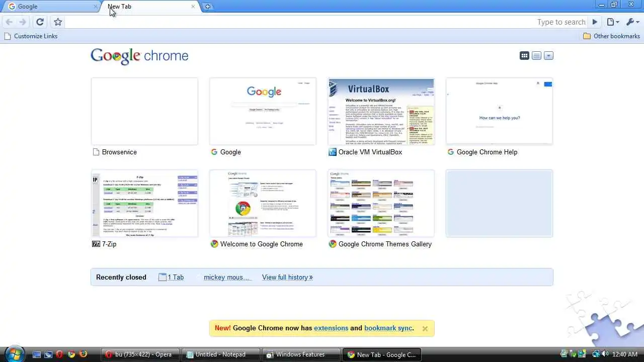Viewport: 644px width, 362px height.
Task: Switch to list view of most visited
Action: coord(536,55)
